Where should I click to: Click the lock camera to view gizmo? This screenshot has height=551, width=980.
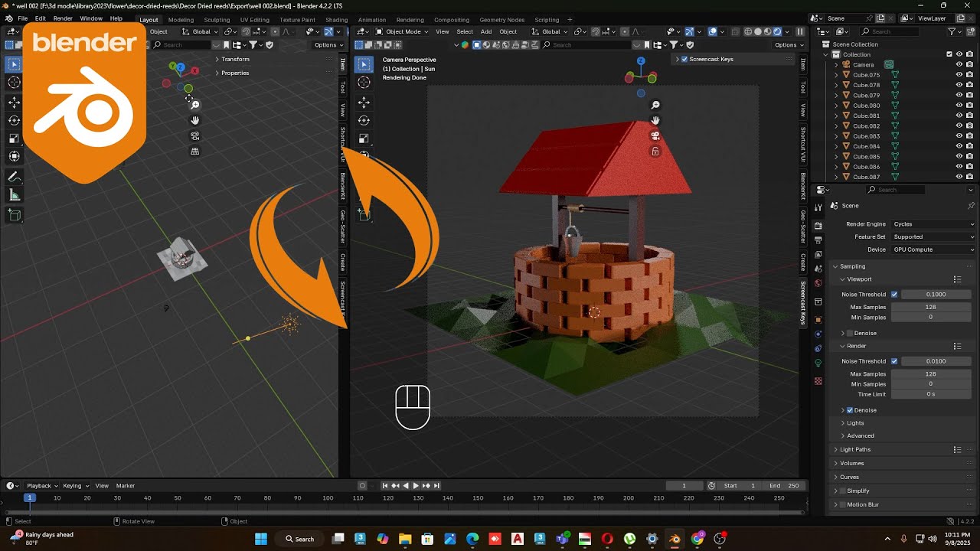[x=655, y=152]
